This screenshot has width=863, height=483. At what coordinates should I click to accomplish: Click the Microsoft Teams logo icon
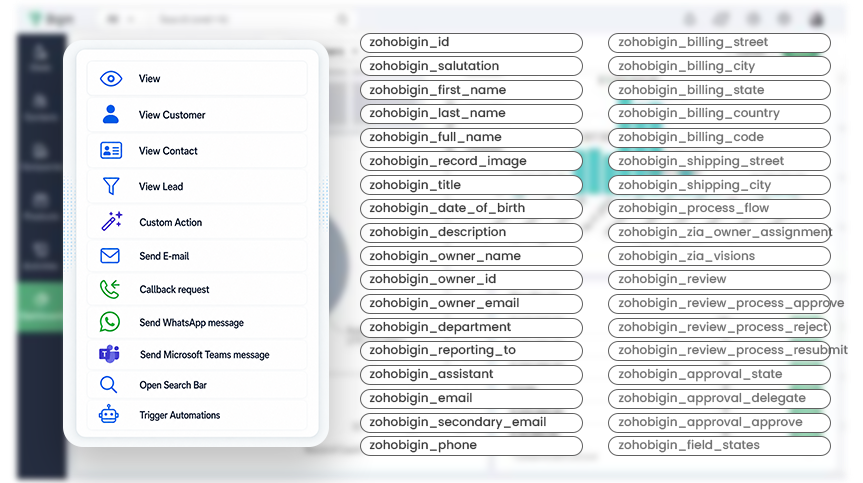point(109,354)
